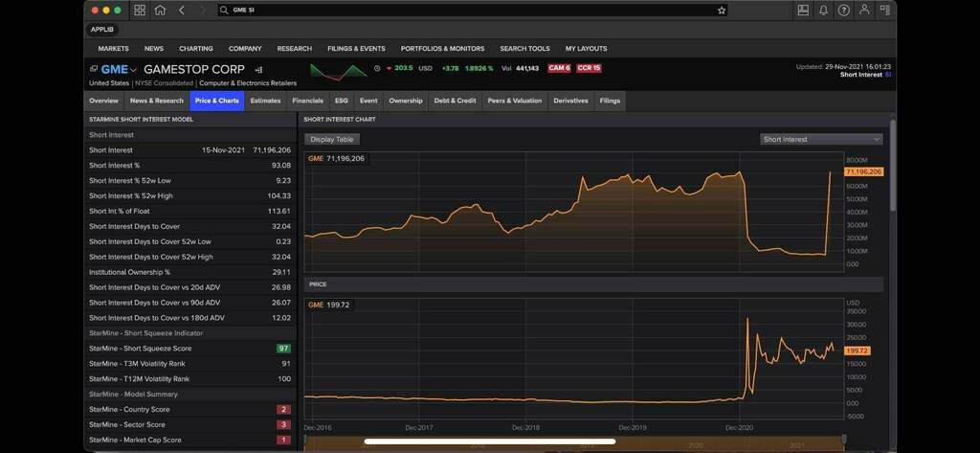The width and height of the screenshot is (980, 453).
Task: Select Short Interest Days to Cover vs 180d ADV
Action: tap(190, 318)
